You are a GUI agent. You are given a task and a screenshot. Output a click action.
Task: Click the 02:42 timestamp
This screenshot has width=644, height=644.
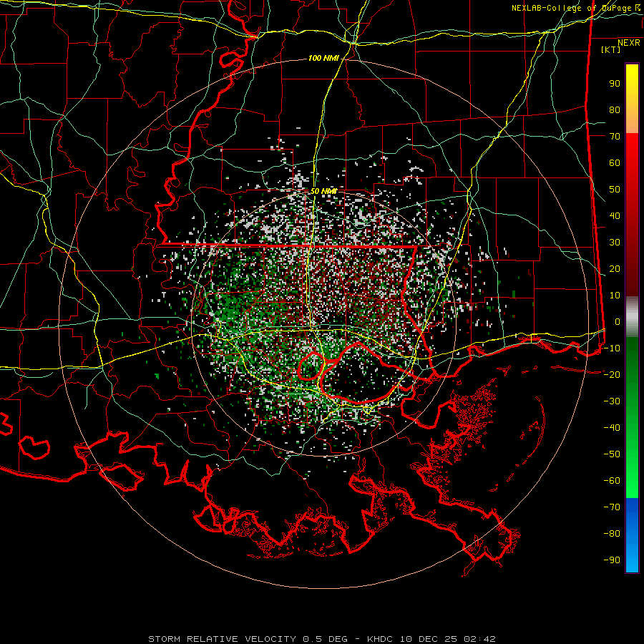coord(479,639)
